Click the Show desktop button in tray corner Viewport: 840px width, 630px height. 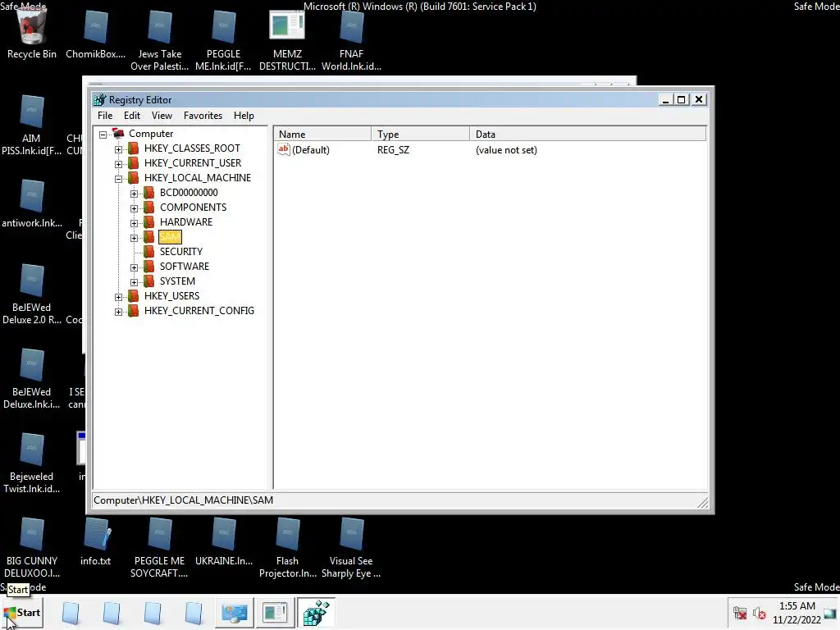(830, 613)
